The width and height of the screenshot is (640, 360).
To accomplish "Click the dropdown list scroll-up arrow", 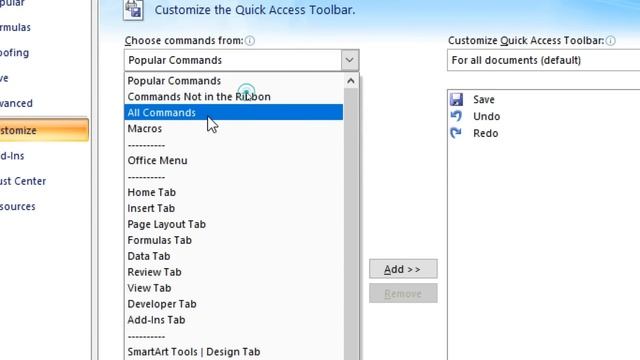I will [351, 81].
